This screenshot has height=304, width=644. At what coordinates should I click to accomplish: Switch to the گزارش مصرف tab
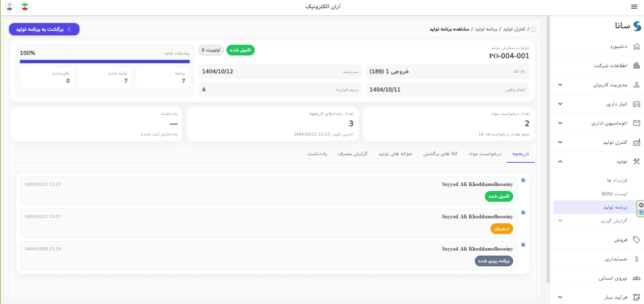352,154
